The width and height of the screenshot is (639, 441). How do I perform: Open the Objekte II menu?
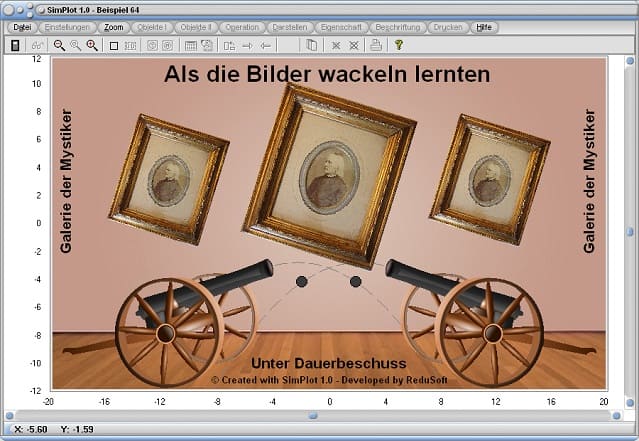tap(196, 27)
